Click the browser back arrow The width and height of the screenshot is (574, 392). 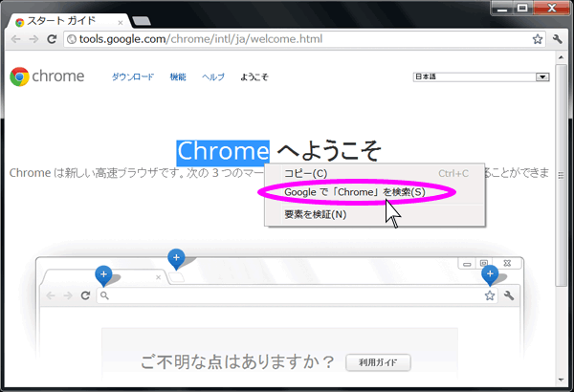(x=15, y=39)
